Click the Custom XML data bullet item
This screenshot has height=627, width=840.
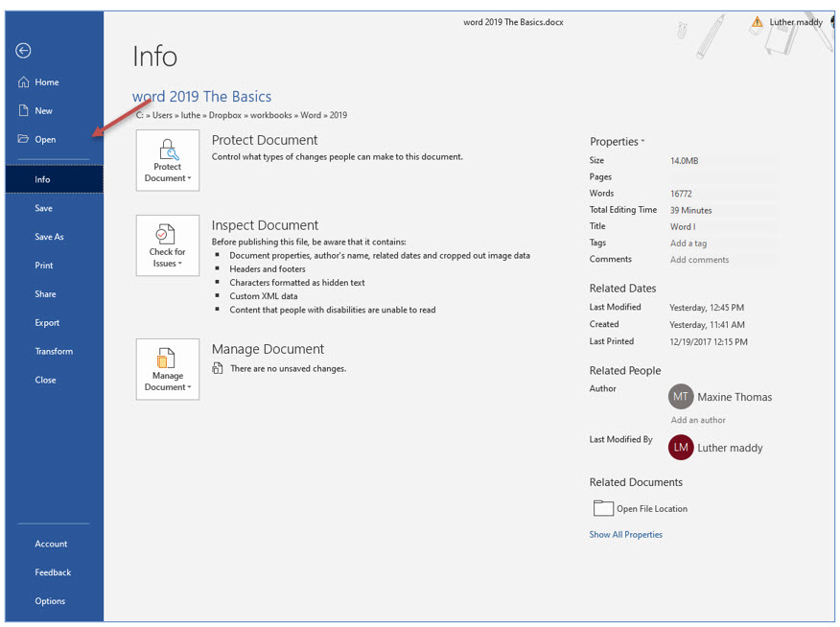tap(264, 296)
